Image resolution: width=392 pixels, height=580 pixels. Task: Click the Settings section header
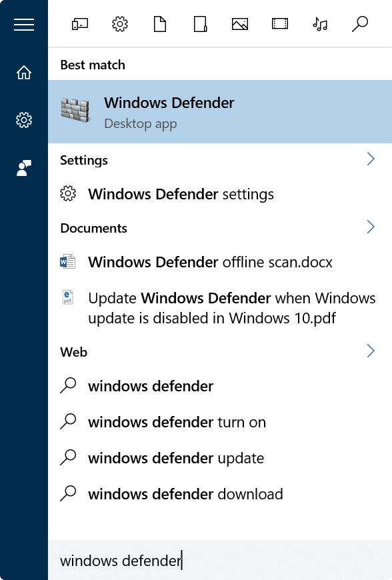tap(84, 160)
